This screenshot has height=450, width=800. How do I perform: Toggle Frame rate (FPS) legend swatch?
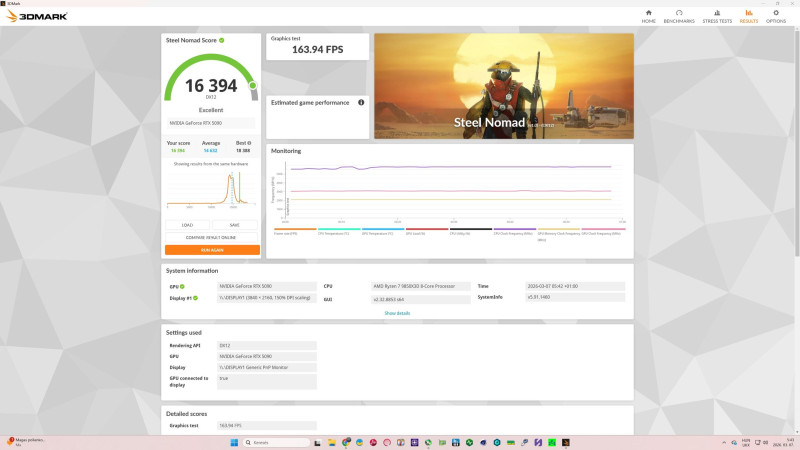point(295,229)
